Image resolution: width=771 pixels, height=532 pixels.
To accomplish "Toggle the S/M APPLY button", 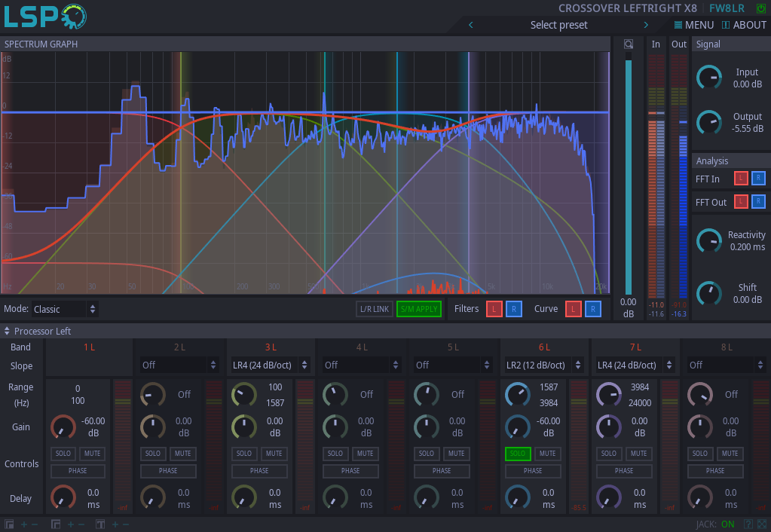I will (x=419, y=309).
